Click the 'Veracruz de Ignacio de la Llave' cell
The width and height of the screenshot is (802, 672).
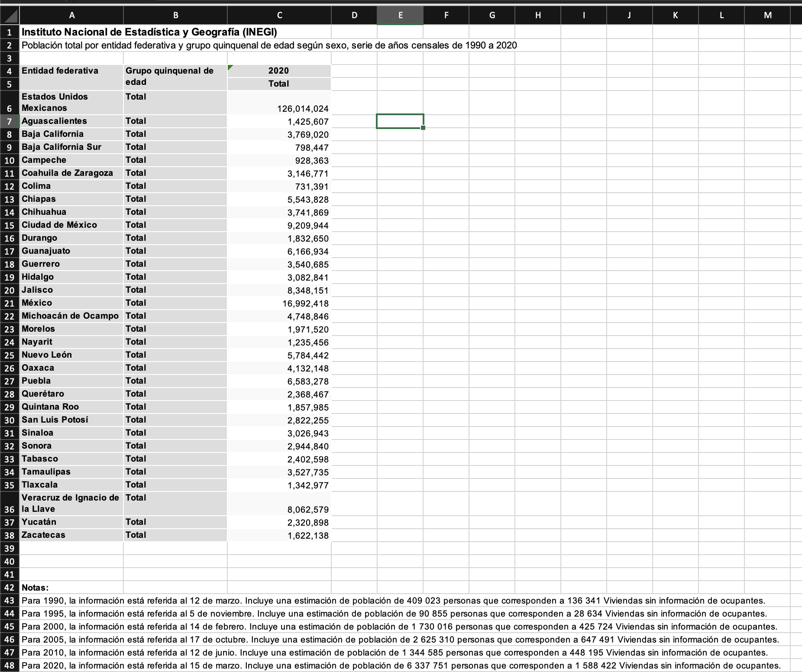(x=71, y=504)
